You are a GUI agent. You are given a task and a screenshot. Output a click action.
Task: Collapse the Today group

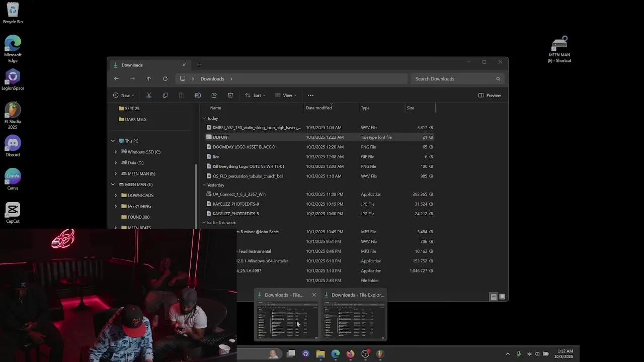click(204, 118)
